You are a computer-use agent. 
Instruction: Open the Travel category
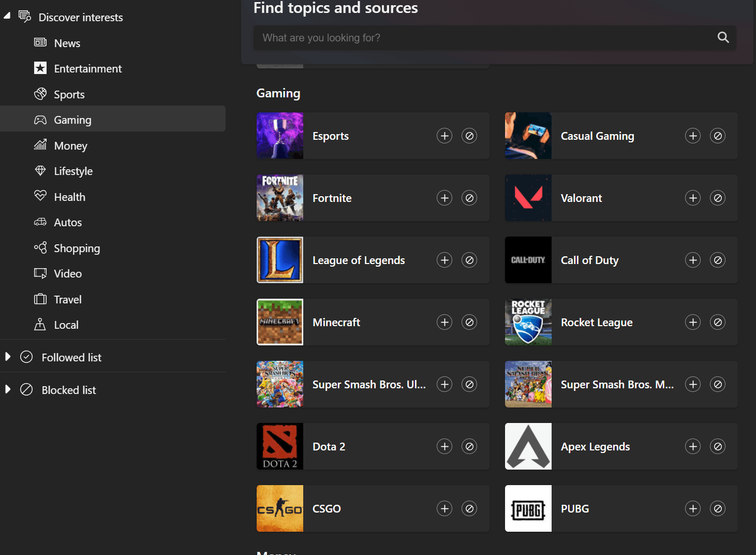click(113, 299)
